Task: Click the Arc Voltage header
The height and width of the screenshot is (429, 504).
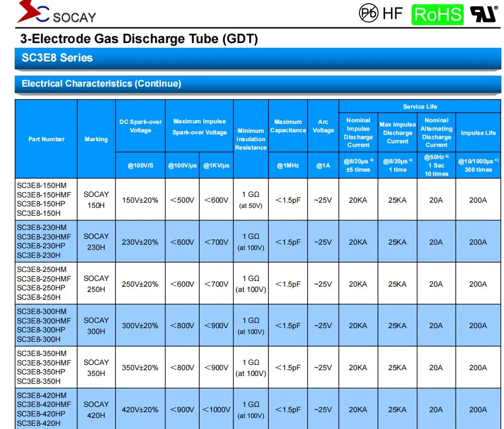Action: coord(323,126)
